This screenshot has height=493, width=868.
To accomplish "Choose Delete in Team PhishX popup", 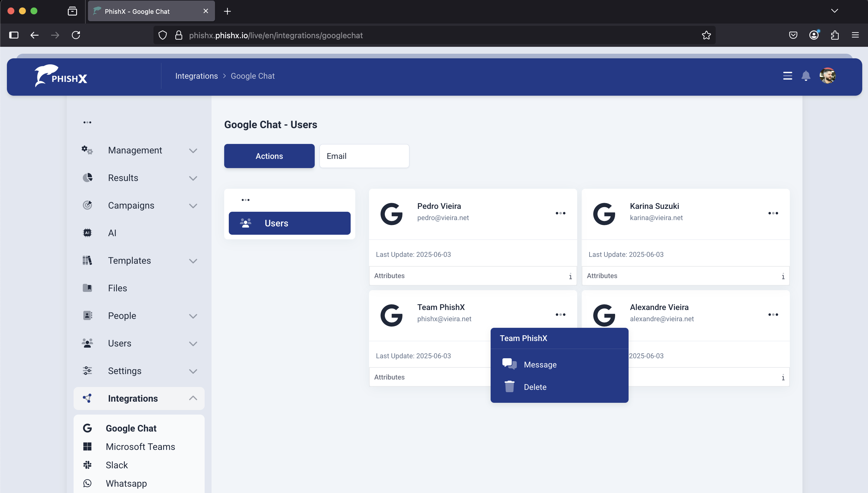I will coord(559,387).
